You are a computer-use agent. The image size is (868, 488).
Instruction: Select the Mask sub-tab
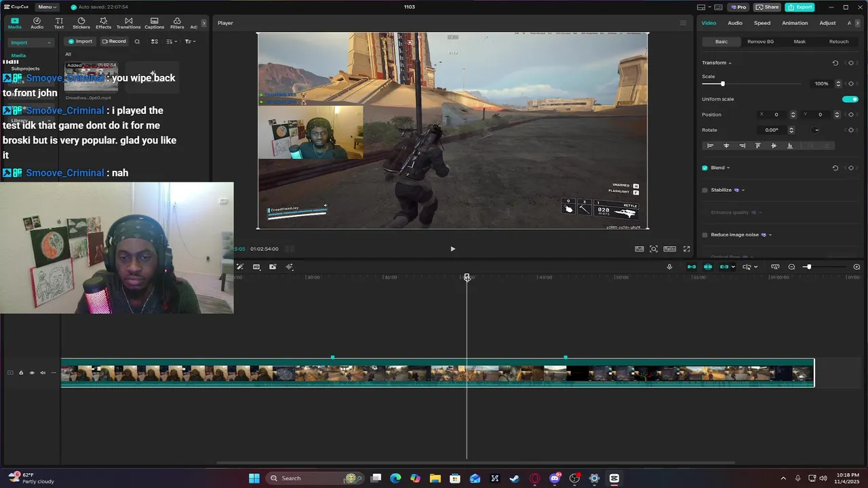point(800,41)
